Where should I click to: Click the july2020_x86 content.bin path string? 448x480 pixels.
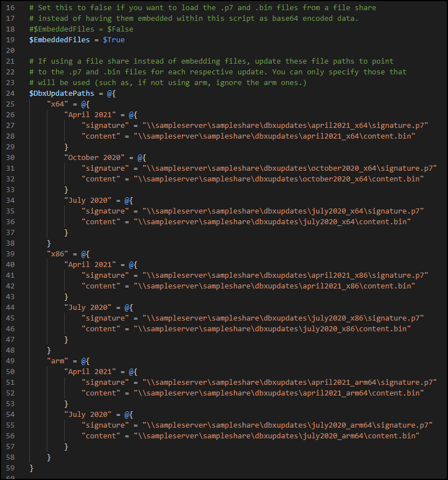click(272, 328)
